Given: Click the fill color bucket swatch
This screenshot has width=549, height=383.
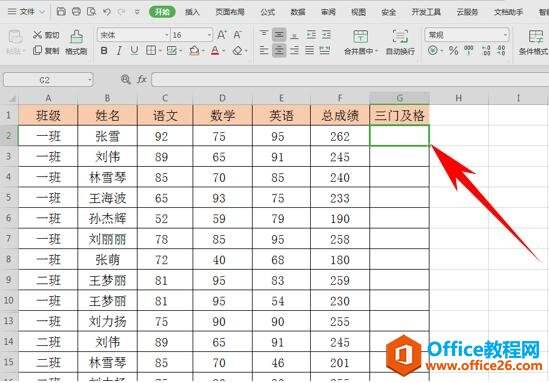Looking at the screenshot, I should 194,50.
